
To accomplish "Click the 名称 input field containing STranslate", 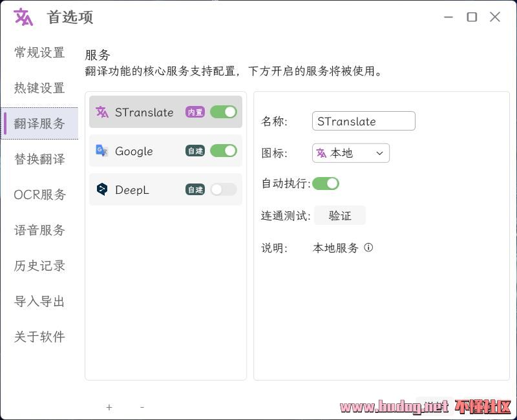I will [x=363, y=121].
